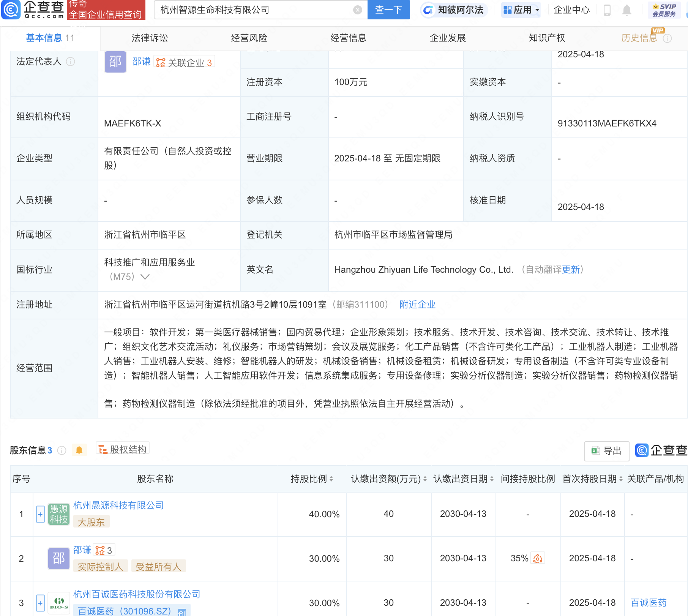Viewport: 688px width, 616px height.
Task: Select 35% indirect shareholding value
Action: coord(519,558)
